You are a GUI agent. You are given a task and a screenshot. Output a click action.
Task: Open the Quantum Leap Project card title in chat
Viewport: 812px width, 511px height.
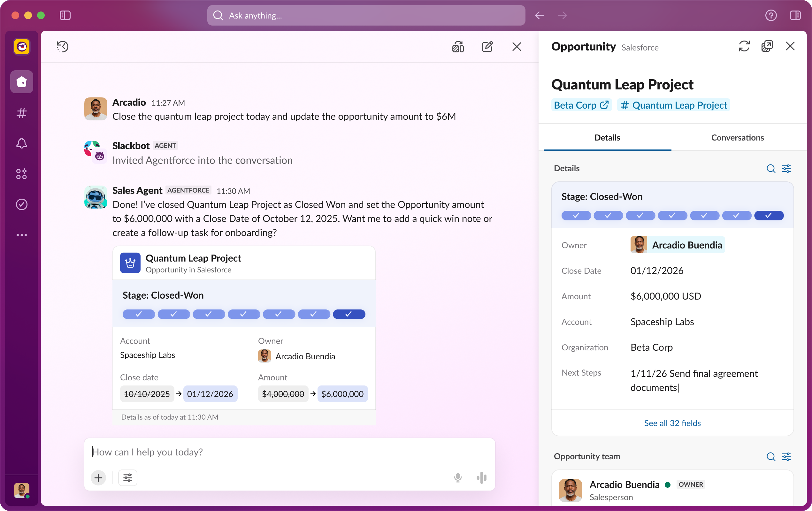pos(193,258)
